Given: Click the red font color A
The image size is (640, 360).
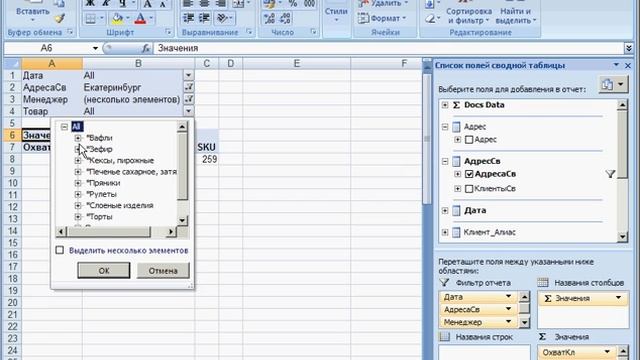Looking at the screenshot, I should pyautogui.click(x=140, y=18).
